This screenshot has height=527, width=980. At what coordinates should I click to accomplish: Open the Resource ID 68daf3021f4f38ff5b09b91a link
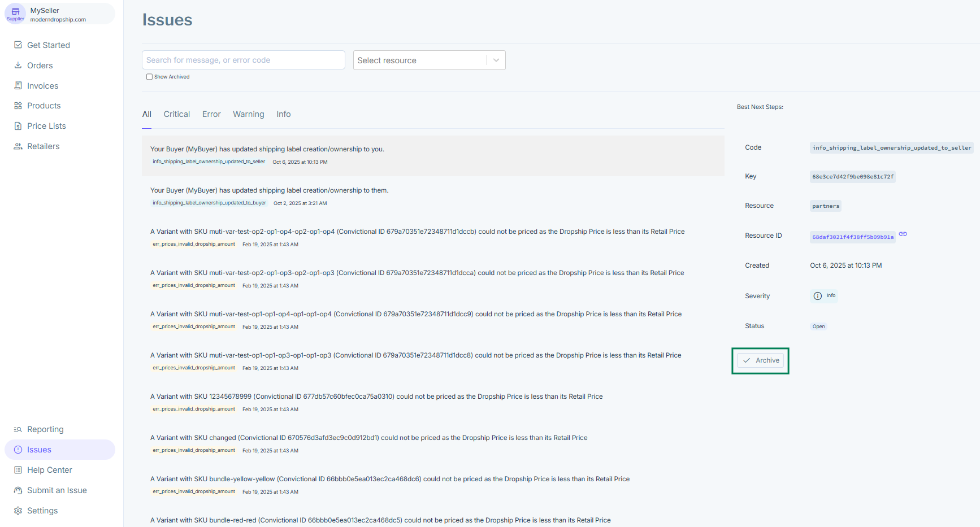click(x=852, y=237)
